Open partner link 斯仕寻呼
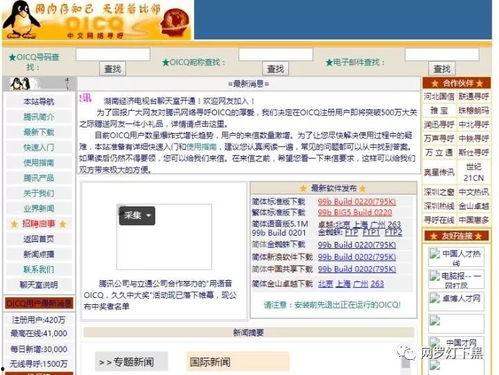499x375 pixels. point(474,153)
